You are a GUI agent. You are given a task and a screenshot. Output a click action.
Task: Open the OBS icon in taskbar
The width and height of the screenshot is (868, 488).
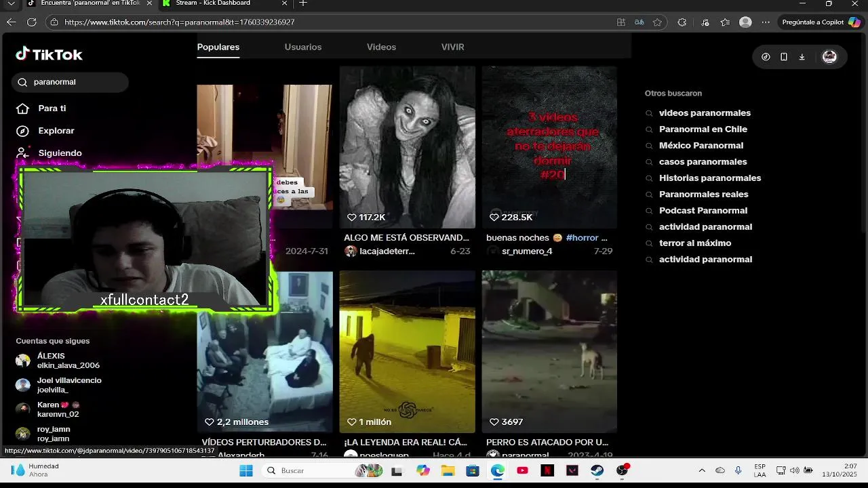622,470
